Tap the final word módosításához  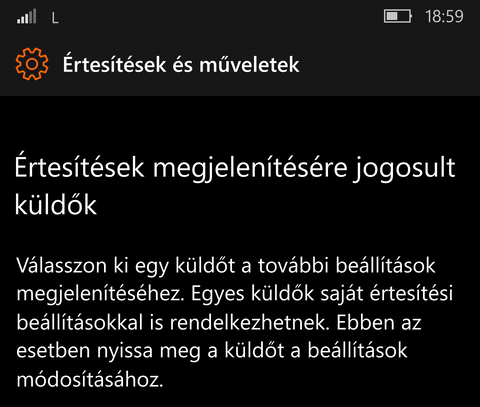coord(90,379)
